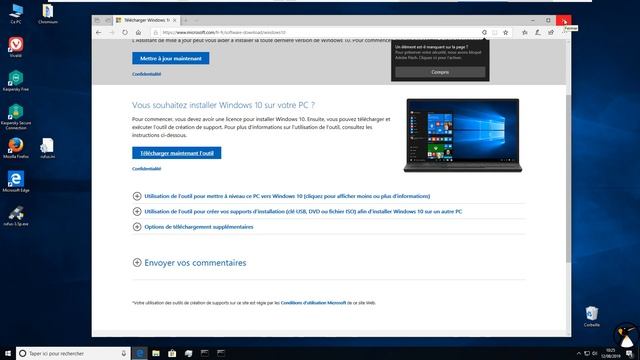
Task: Click the network icon in system tray
Action: coord(587,353)
